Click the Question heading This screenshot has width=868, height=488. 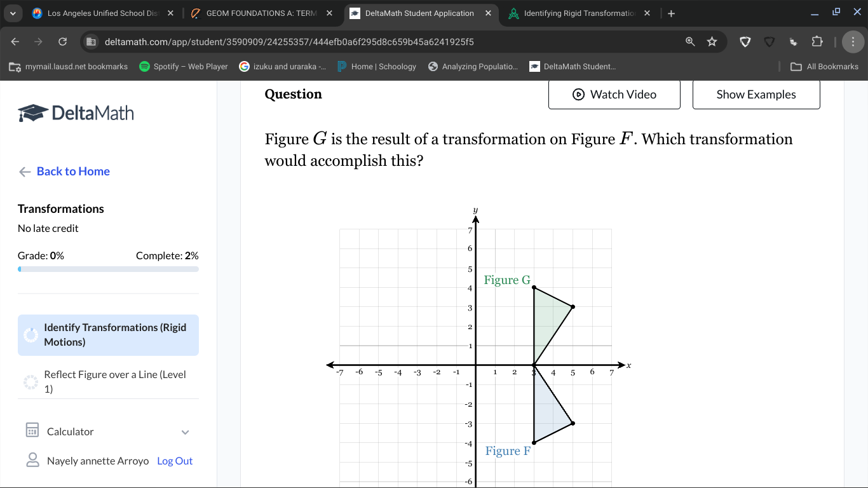coord(293,94)
